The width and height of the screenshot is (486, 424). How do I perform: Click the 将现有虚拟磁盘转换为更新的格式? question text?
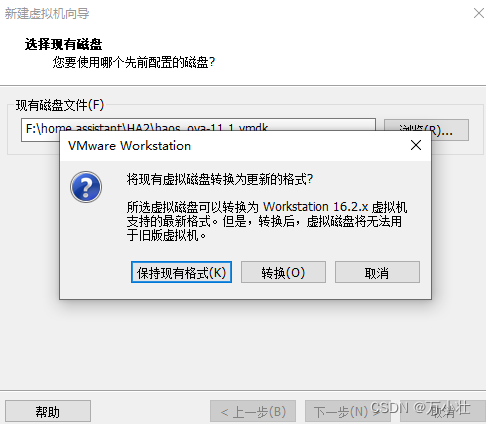click(220, 179)
